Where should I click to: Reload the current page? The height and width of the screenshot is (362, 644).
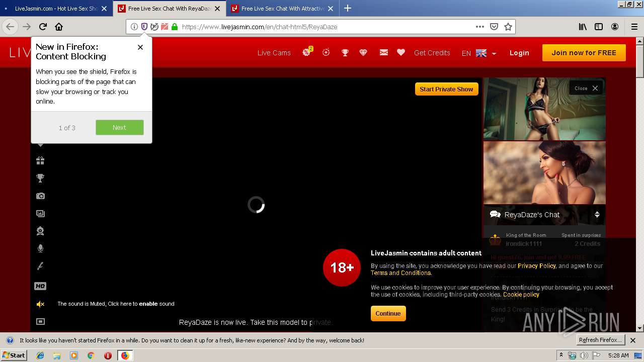click(x=43, y=27)
